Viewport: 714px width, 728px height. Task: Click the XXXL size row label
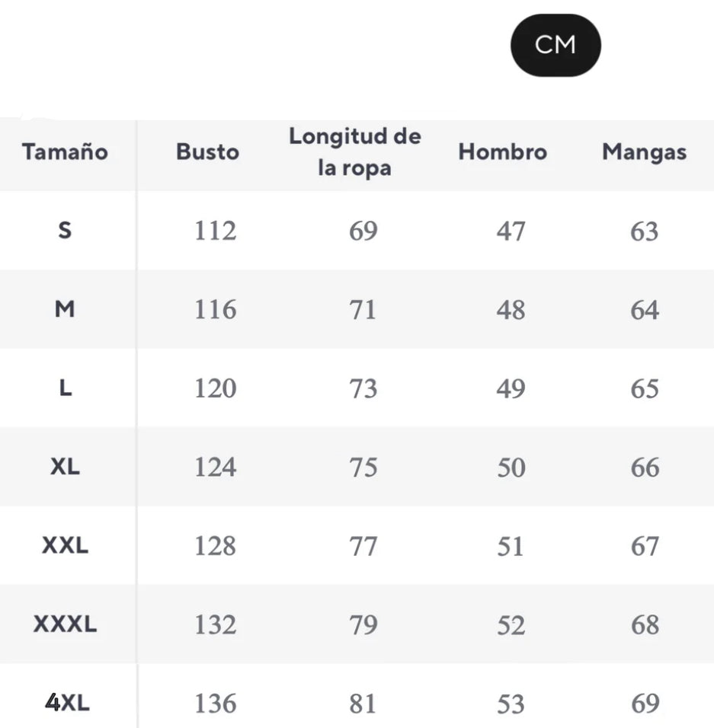65,625
